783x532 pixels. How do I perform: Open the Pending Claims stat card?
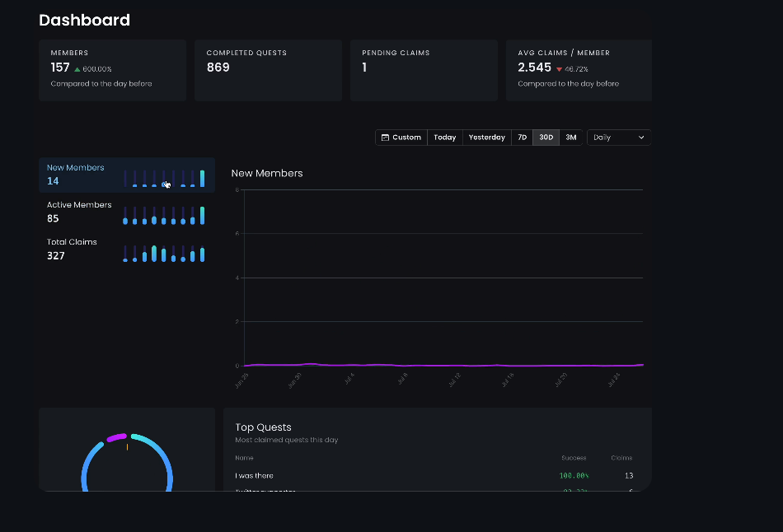click(x=424, y=70)
